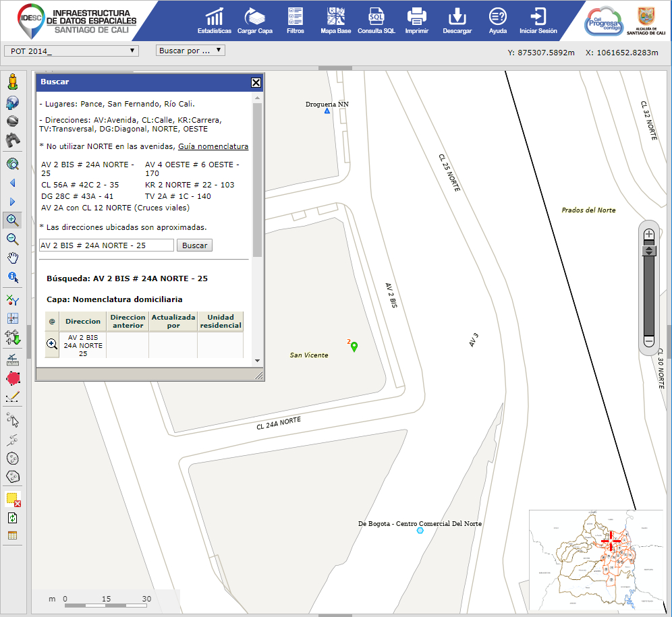
Task: Click the street view pegman icon
Action: click(x=12, y=83)
